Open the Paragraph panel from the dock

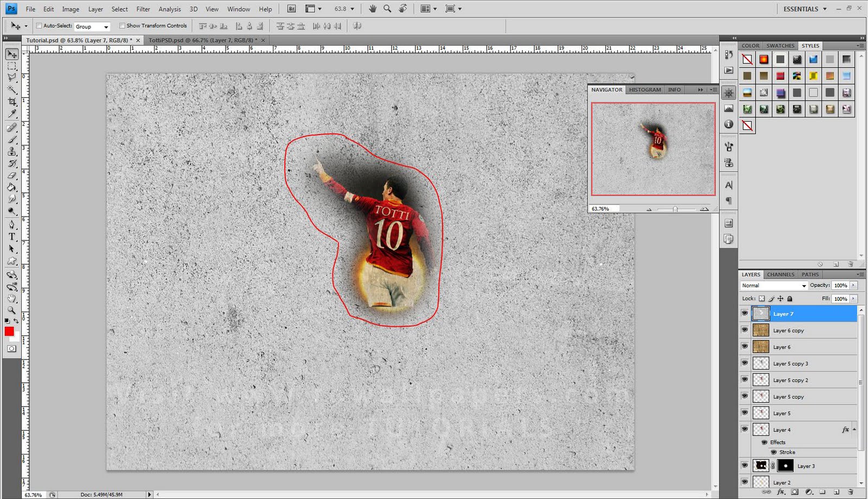729,201
